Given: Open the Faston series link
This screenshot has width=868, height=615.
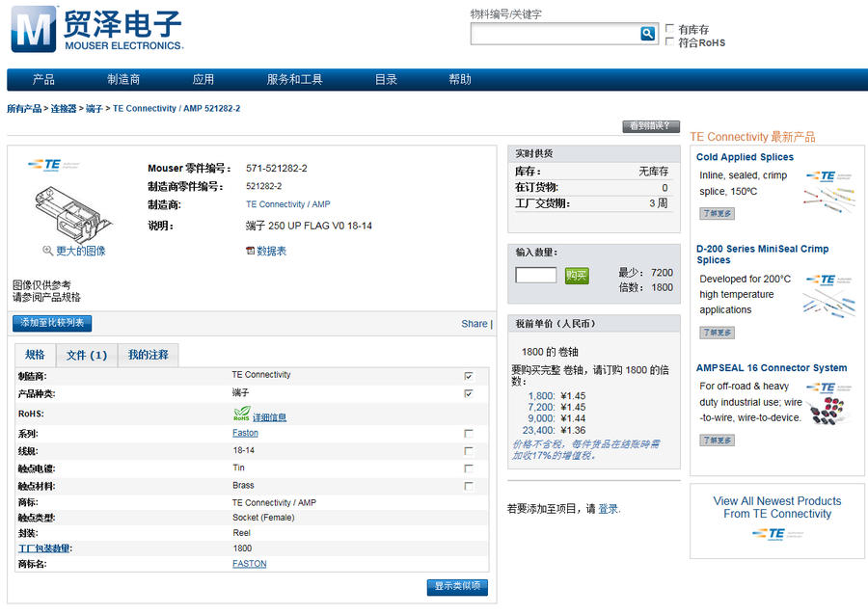Looking at the screenshot, I should (x=245, y=433).
